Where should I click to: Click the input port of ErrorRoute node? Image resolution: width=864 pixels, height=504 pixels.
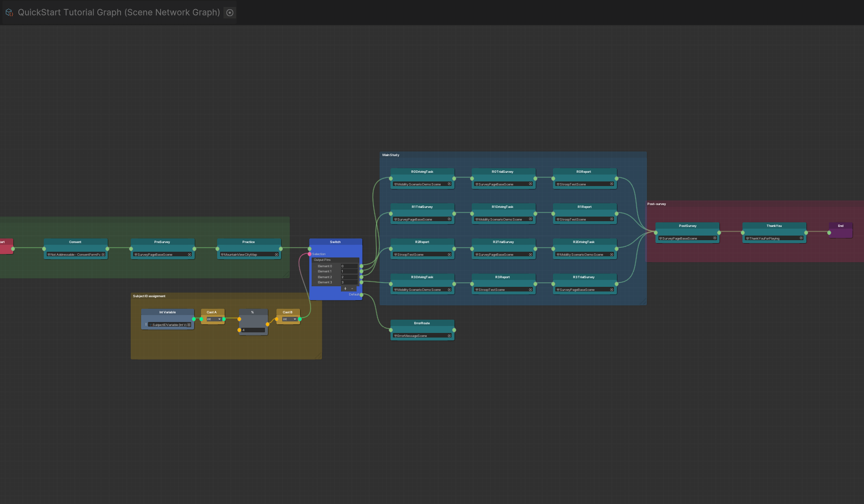click(x=391, y=330)
